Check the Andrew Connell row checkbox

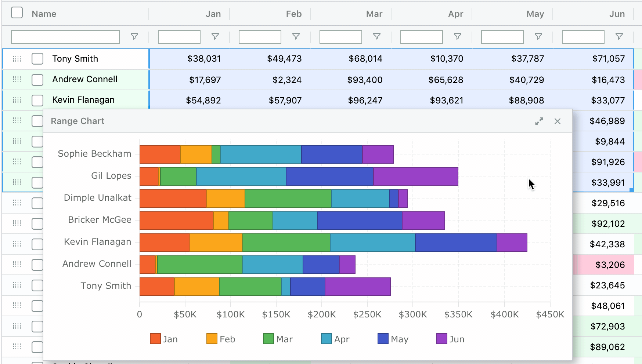(x=37, y=80)
